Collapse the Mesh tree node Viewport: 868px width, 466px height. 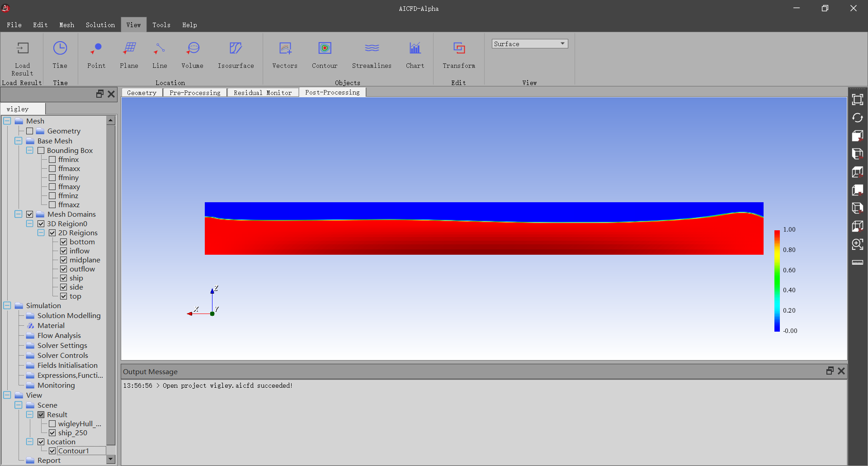click(x=7, y=121)
